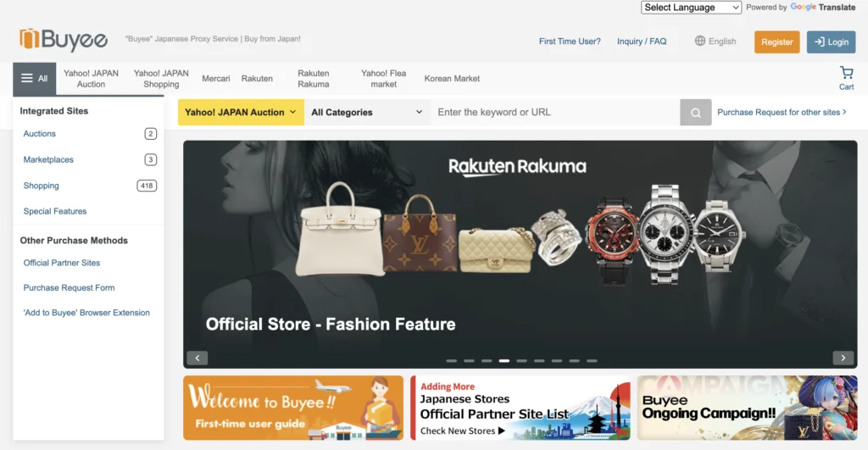This screenshot has height=450, width=868.
Task: Open the All hamburger menu
Action: coord(34,79)
